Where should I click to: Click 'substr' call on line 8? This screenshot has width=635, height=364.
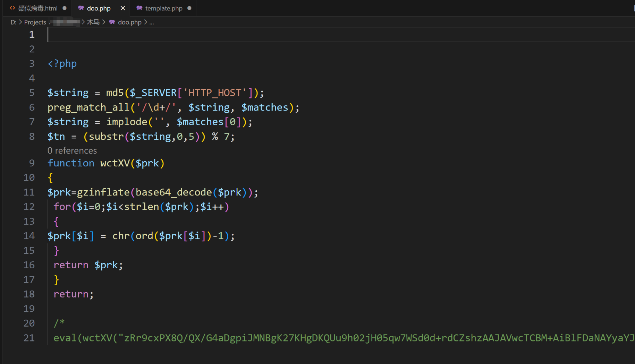click(106, 137)
